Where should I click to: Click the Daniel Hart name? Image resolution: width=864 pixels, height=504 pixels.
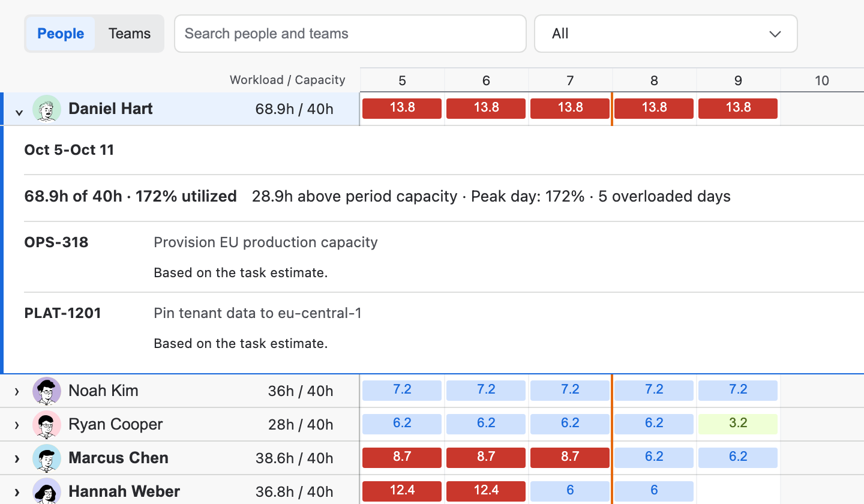[x=110, y=109]
